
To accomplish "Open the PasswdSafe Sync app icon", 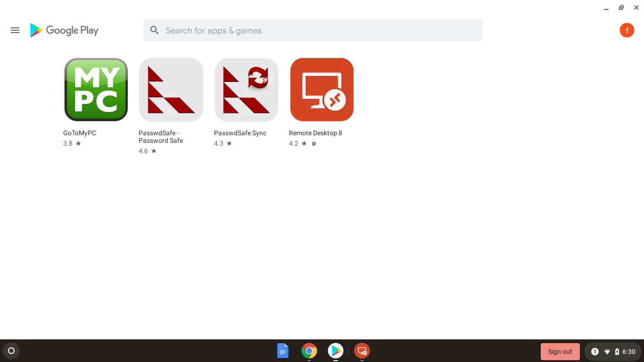I will click(247, 90).
